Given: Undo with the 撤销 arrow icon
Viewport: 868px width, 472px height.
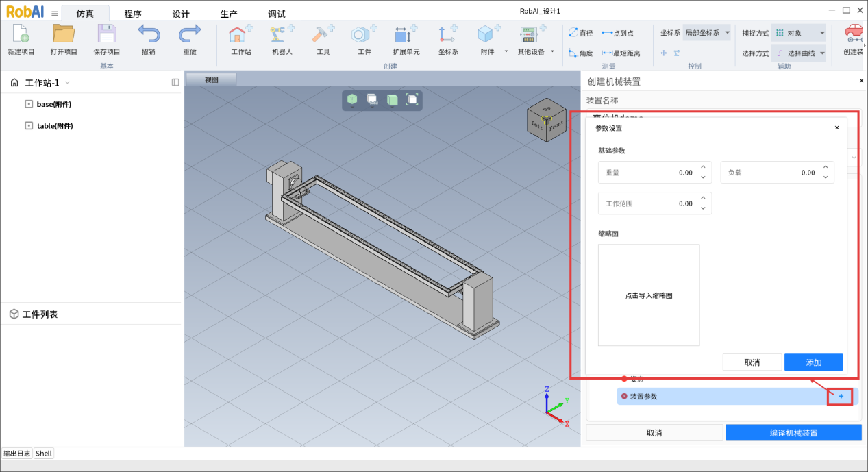Looking at the screenshot, I should point(149,34).
